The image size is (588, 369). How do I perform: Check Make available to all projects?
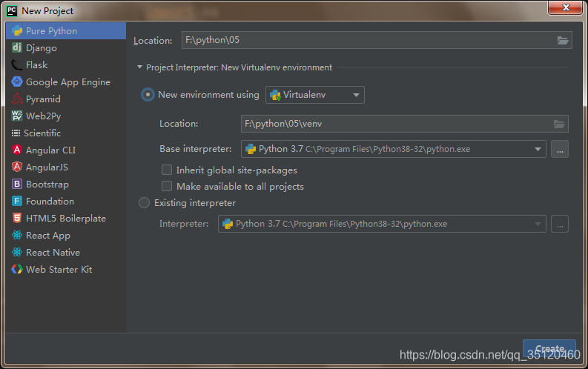pos(167,186)
